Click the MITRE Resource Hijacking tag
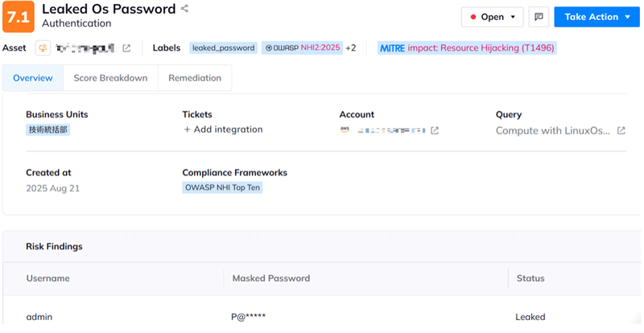Screen dimensions: 644x333 pos(467,48)
